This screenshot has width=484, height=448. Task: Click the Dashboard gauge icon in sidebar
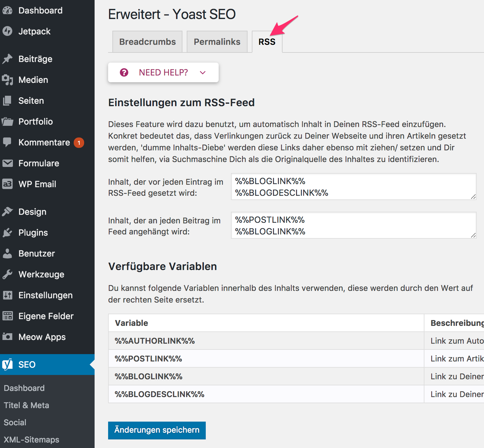(x=7, y=10)
